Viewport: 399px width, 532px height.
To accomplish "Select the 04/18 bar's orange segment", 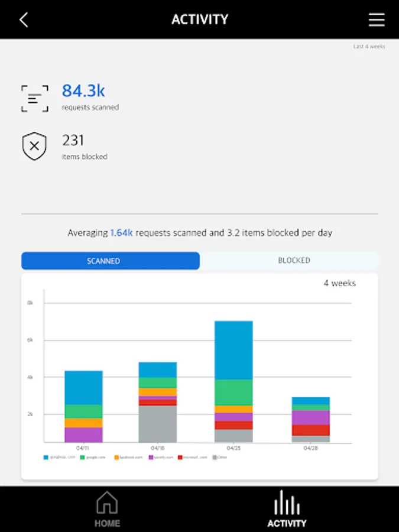I will pyautogui.click(x=158, y=392).
